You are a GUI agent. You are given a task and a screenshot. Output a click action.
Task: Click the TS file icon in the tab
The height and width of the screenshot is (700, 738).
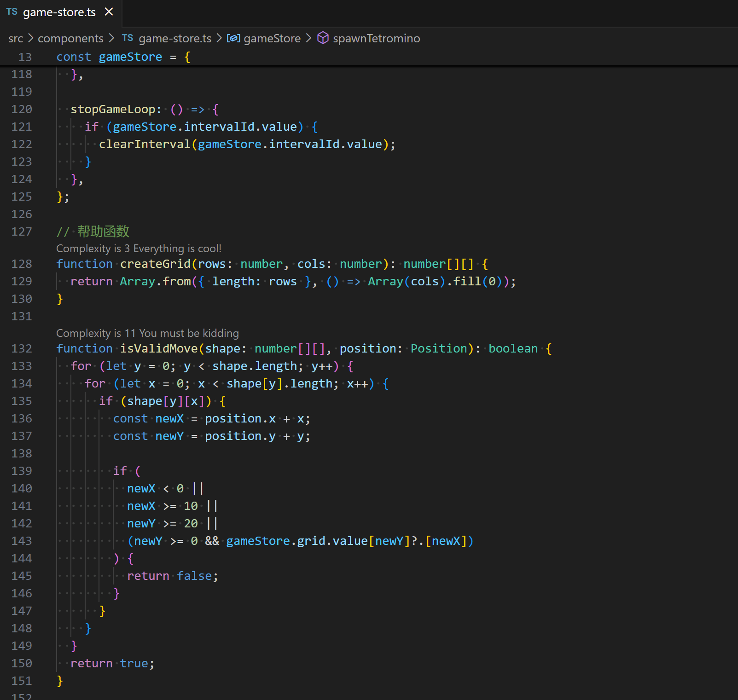tap(12, 12)
